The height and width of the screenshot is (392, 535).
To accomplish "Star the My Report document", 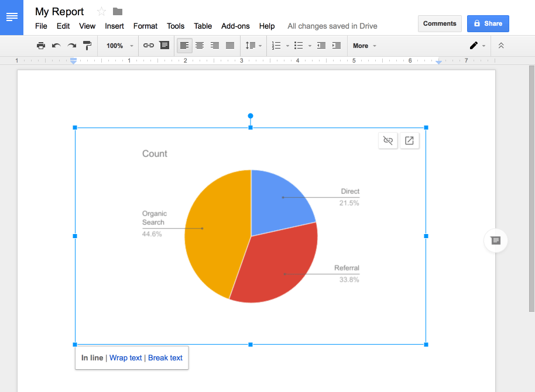I will click(101, 12).
